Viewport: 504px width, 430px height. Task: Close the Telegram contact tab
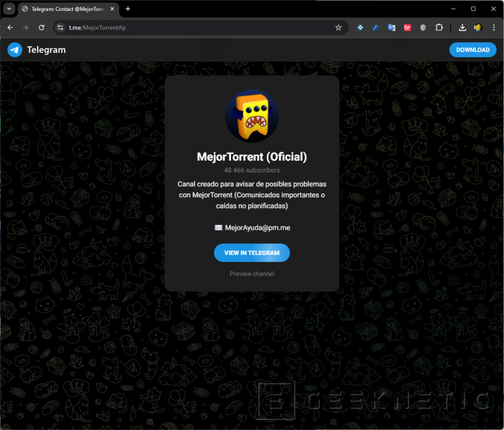[112, 9]
